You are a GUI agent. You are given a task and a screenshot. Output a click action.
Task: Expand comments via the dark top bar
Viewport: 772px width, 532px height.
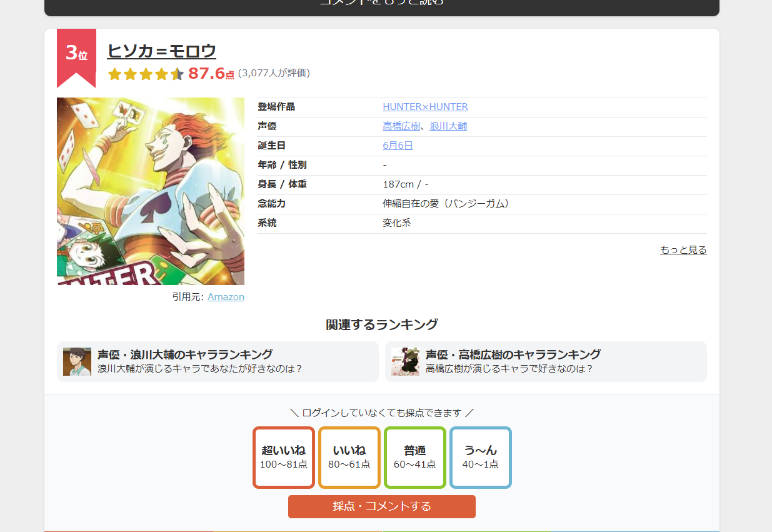point(382,5)
